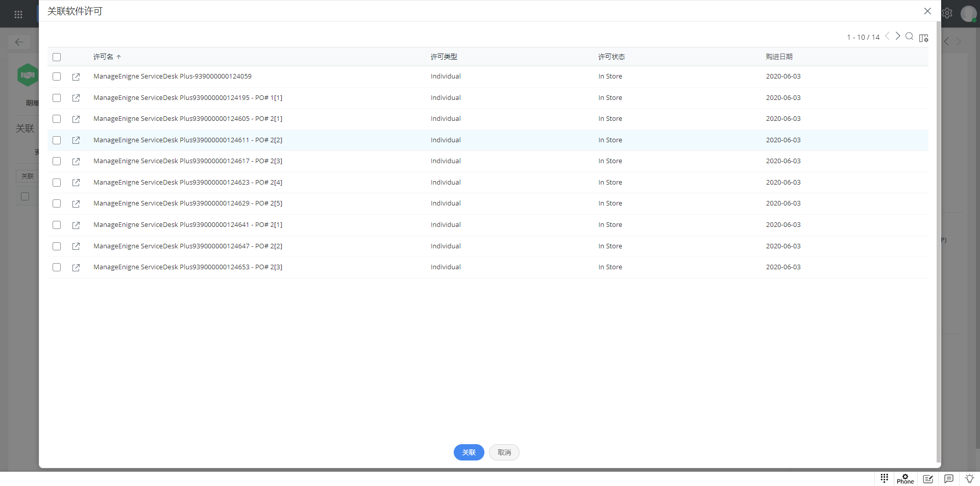Image resolution: width=980 pixels, height=486 pixels.
Task: Check the box for license 124623 PO# 2[4]
Action: pyautogui.click(x=57, y=183)
